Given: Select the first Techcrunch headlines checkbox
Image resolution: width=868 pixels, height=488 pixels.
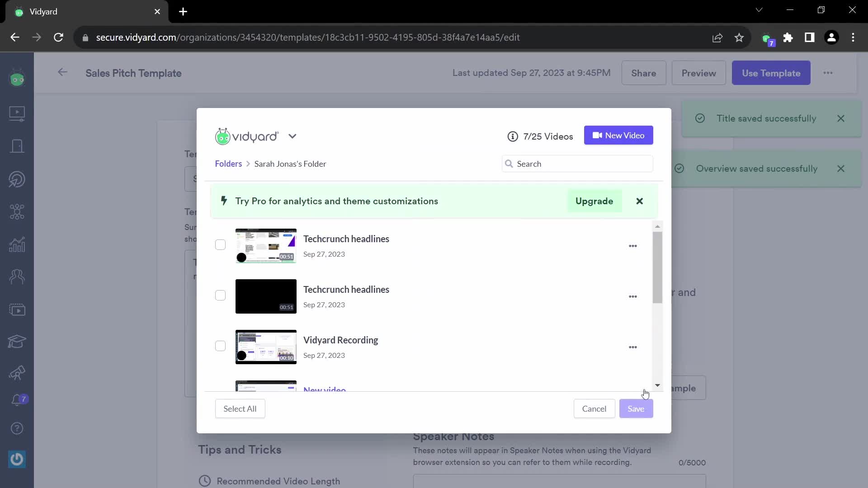Looking at the screenshot, I should [220, 244].
